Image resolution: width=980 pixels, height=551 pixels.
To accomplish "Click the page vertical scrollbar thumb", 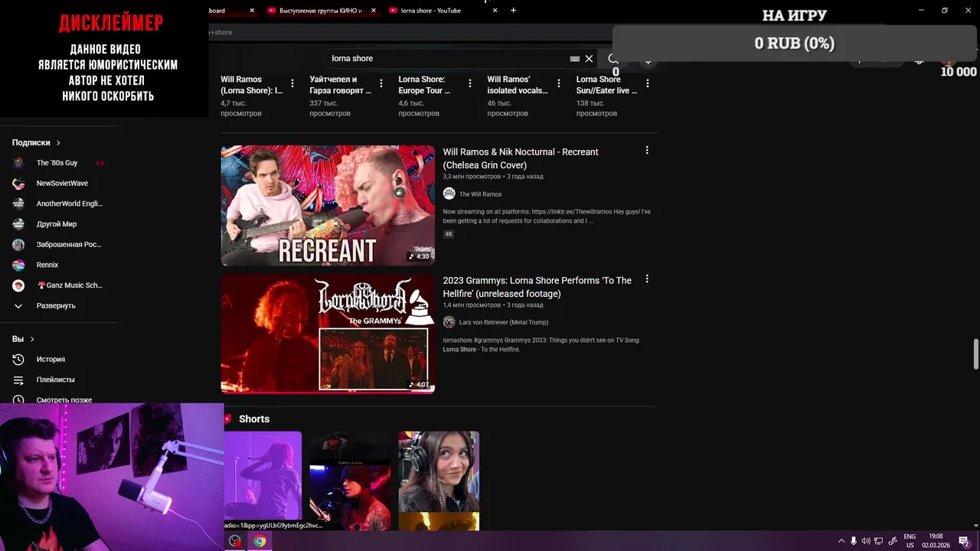I will point(975,354).
